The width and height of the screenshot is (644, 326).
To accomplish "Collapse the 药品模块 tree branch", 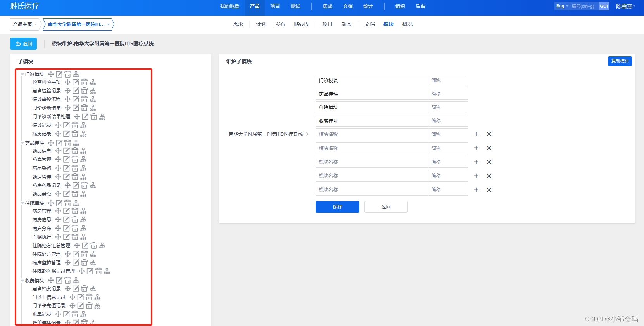I will click(22, 143).
